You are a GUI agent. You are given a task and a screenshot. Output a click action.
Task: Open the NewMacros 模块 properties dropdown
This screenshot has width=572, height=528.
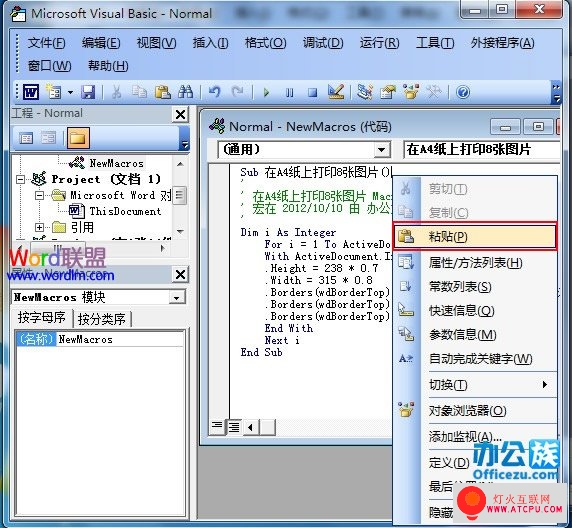(x=177, y=298)
